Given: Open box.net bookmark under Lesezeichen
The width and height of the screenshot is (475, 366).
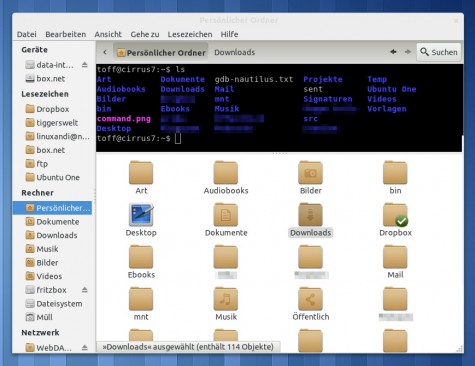Looking at the screenshot, I should pyautogui.click(x=52, y=150).
